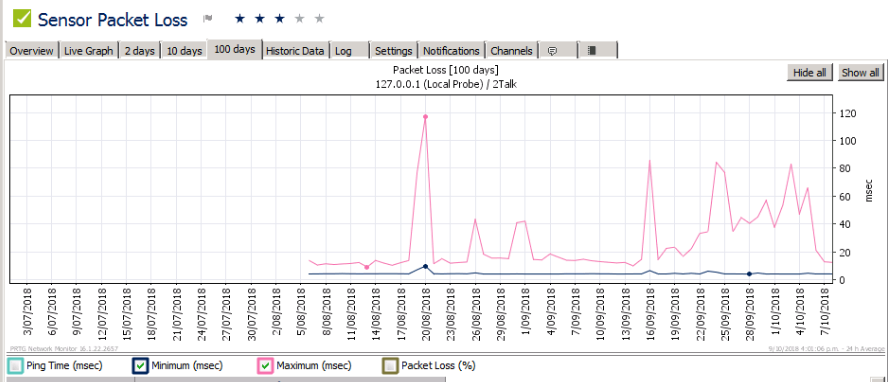Switch to the Live Graph tab

pyautogui.click(x=88, y=50)
